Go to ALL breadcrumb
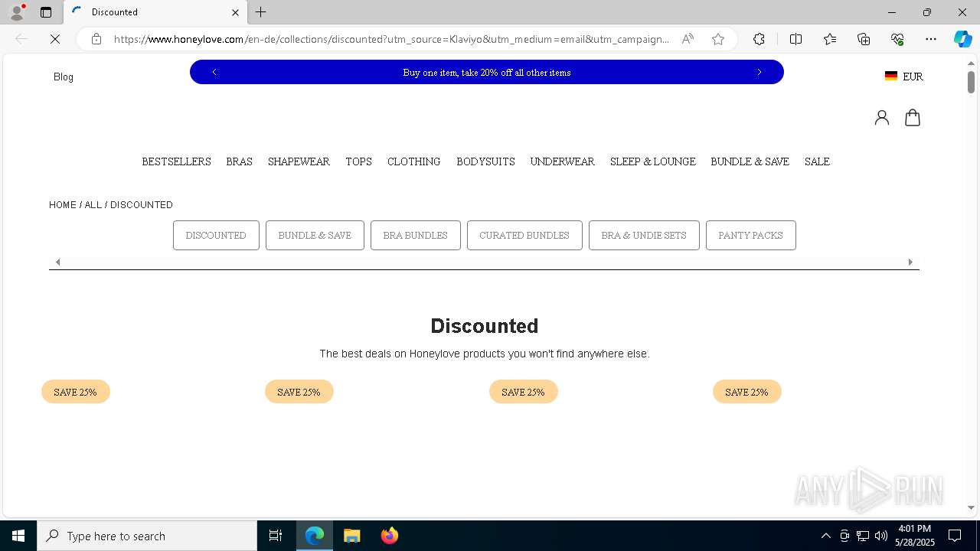Viewport: 980px width, 551px height. (x=93, y=205)
